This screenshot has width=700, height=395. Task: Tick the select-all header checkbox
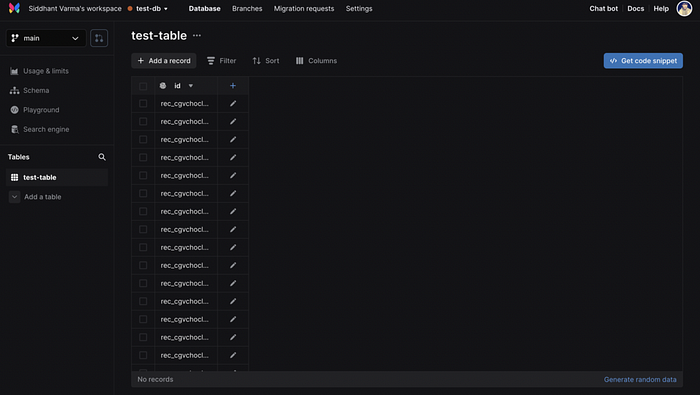click(x=143, y=86)
